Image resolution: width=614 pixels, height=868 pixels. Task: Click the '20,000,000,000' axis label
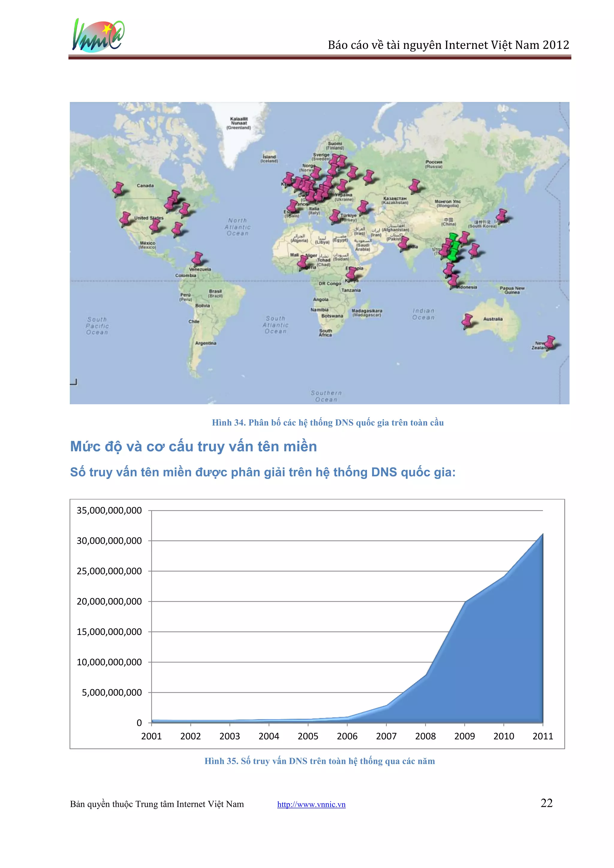pos(109,601)
